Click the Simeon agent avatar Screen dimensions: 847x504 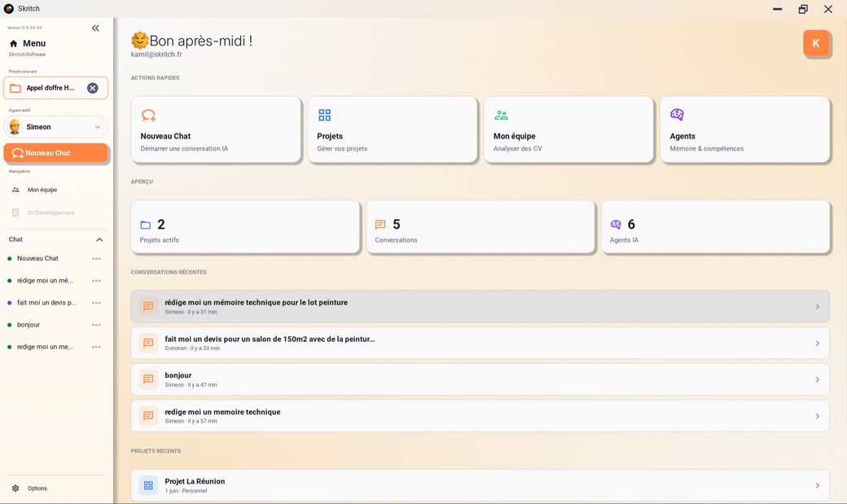click(15, 127)
